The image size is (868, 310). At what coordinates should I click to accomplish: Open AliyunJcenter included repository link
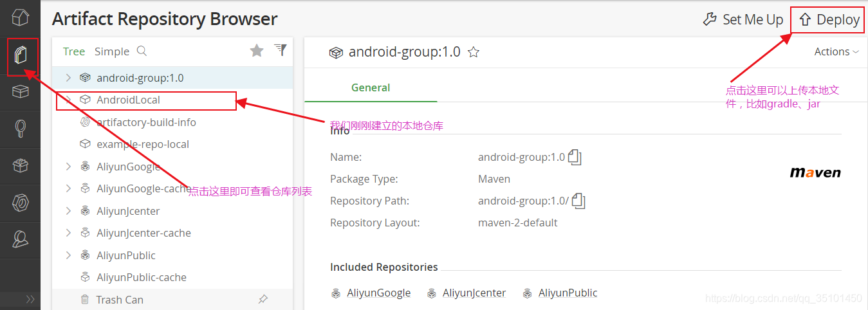click(474, 293)
